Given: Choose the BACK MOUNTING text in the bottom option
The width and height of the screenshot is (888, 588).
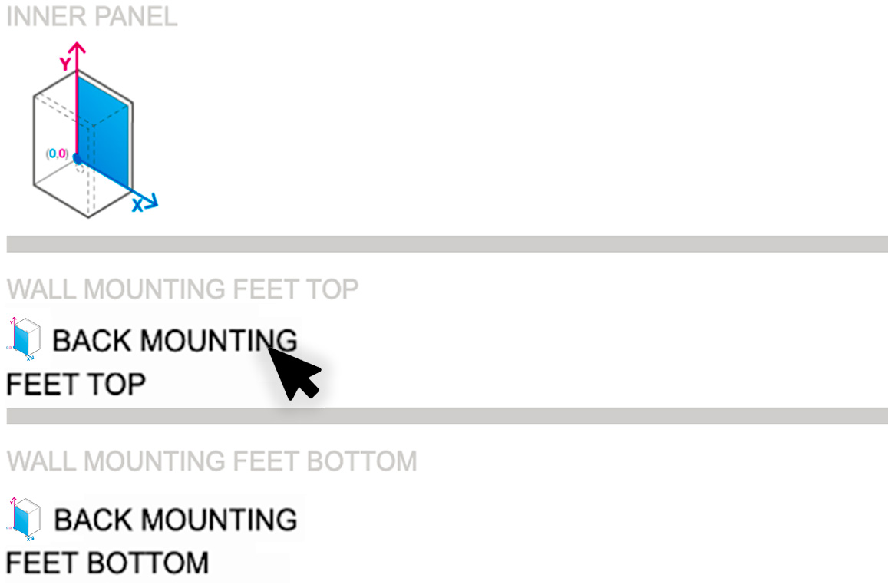Looking at the screenshot, I should click(175, 520).
